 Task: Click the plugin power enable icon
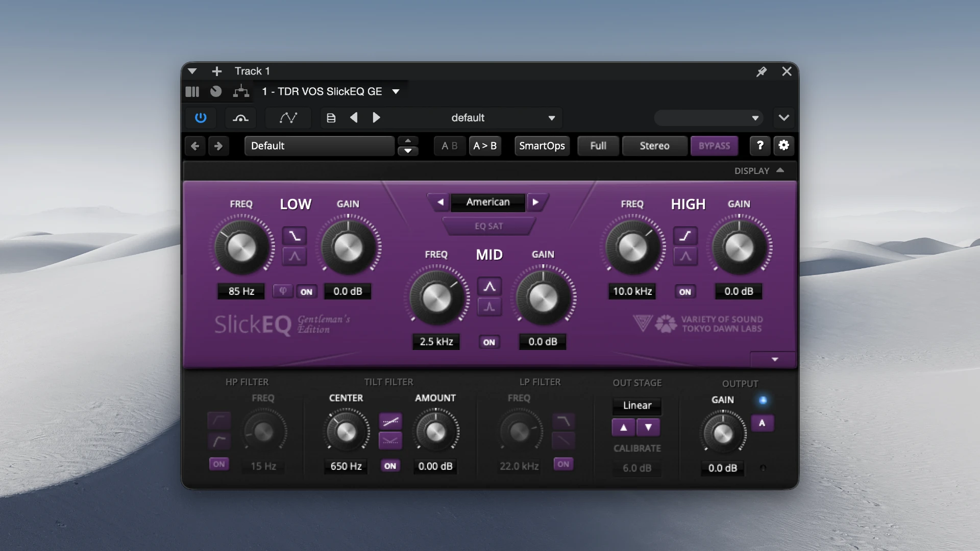[201, 118]
